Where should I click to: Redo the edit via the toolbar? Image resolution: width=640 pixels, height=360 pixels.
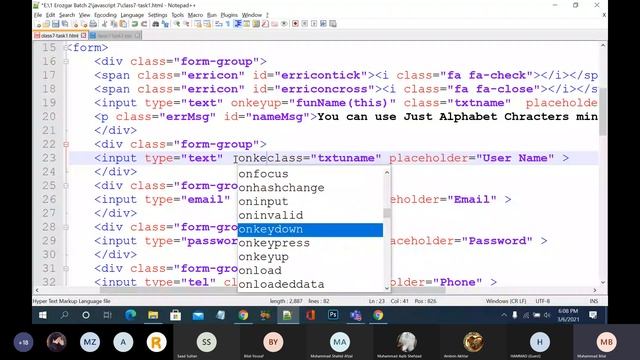(x=144, y=24)
